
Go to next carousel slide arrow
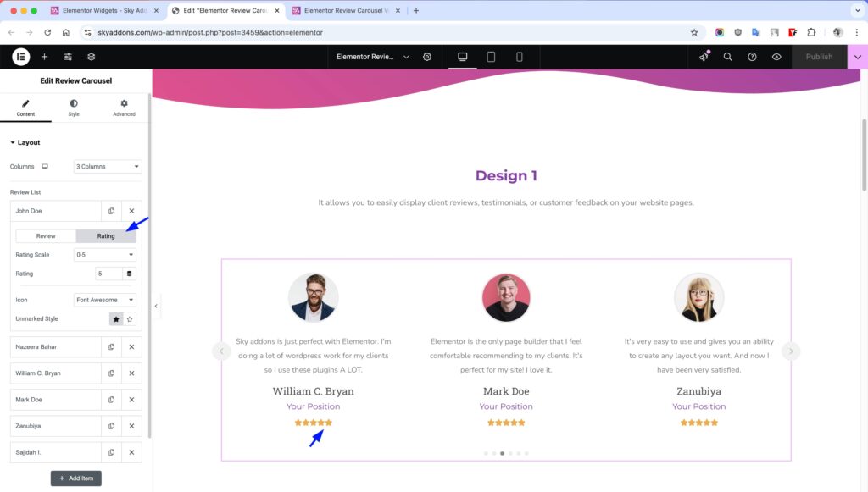pos(791,351)
